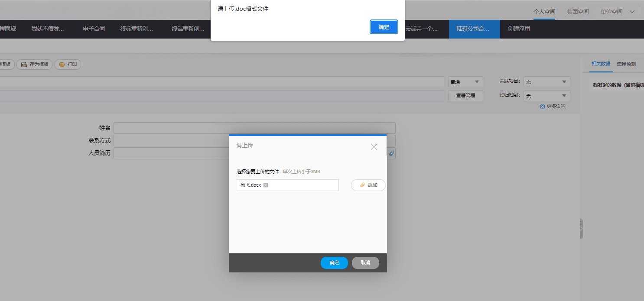Click the 姓名 input field

tap(254, 128)
